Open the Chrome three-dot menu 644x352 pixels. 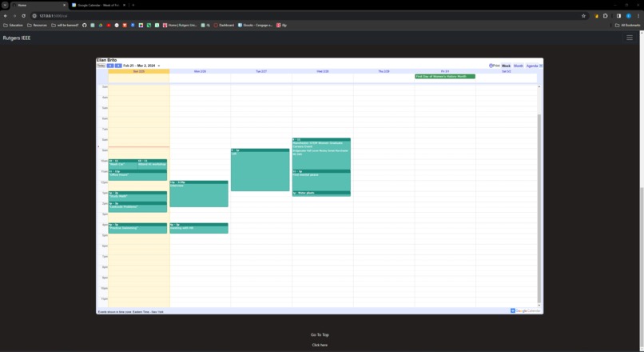click(x=638, y=16)
